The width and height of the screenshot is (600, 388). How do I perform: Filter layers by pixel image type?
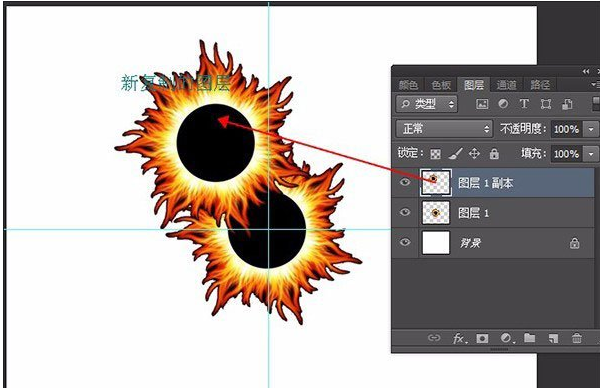(482, 104)
